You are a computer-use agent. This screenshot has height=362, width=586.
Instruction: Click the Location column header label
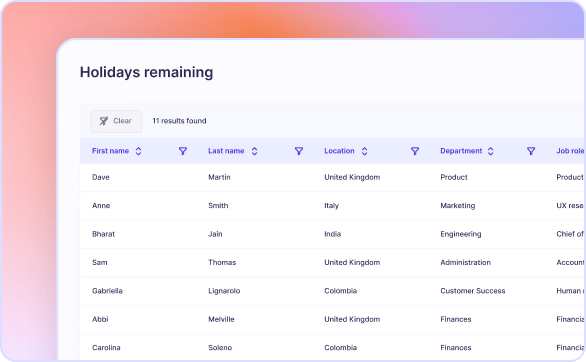339,151
